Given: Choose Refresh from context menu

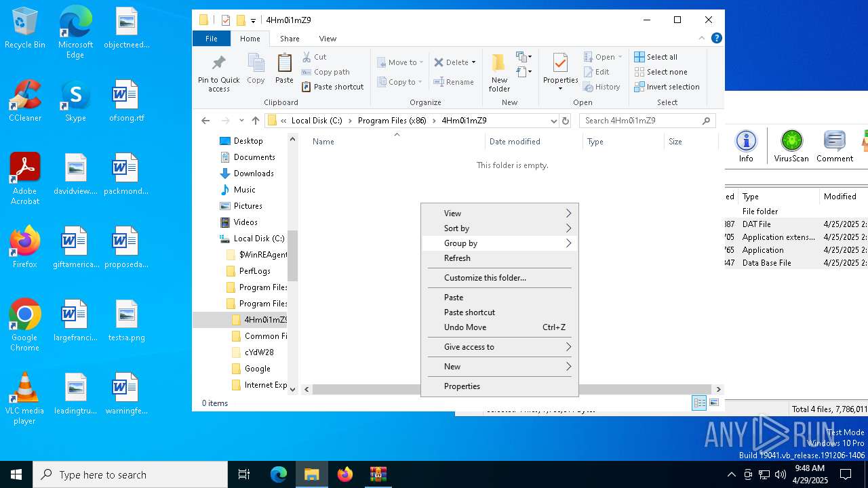Looking at the screenshot, I should 500,258.
